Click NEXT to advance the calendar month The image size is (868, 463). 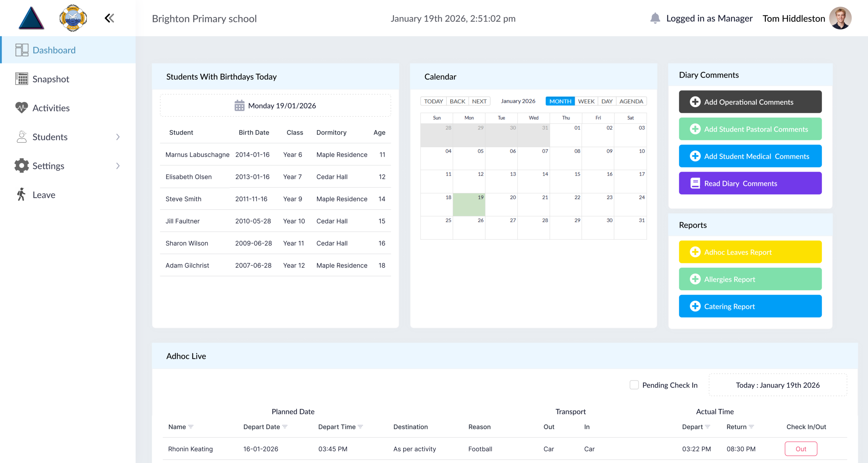(479, 101)
